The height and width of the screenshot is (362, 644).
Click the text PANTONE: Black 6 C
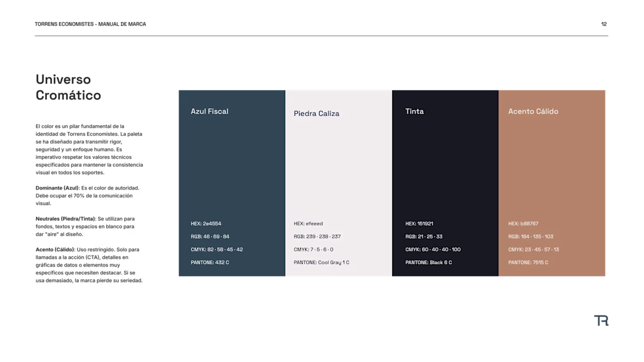pos(429,263)
